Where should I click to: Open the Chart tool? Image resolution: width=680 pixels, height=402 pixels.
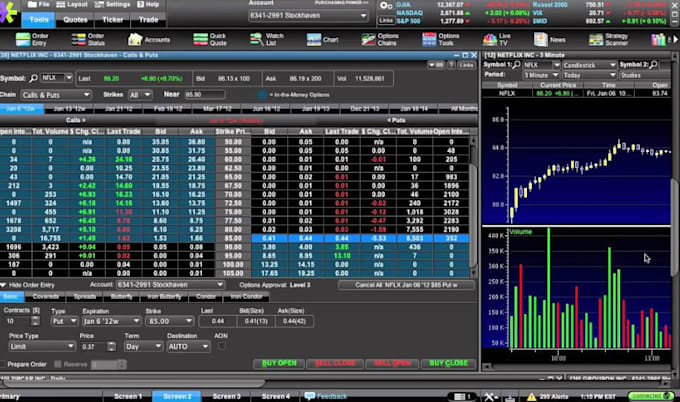[x=322, y=39]
